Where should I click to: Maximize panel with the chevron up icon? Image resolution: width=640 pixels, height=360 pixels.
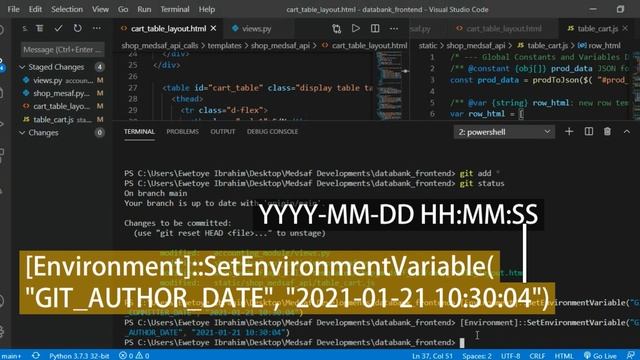(627, 131)
